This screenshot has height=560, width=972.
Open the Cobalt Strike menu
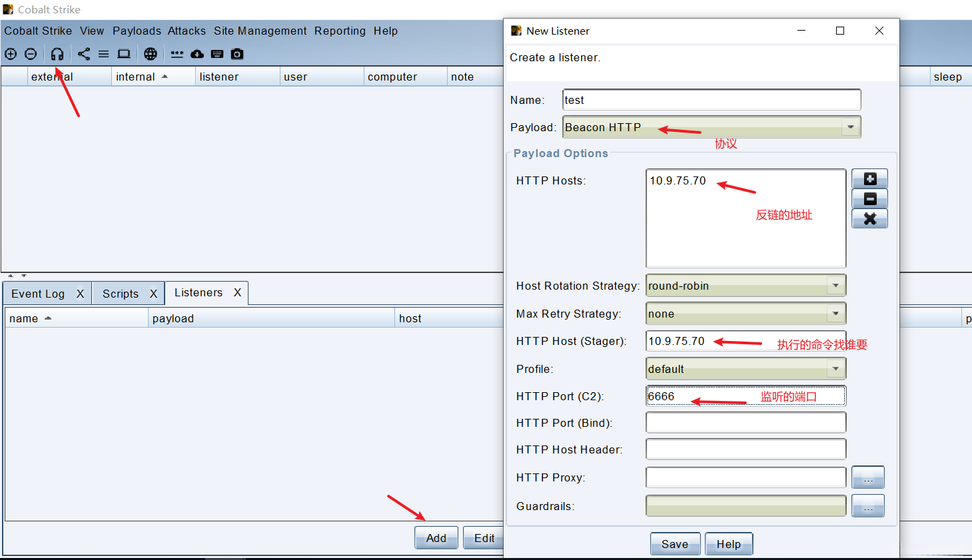38,31
